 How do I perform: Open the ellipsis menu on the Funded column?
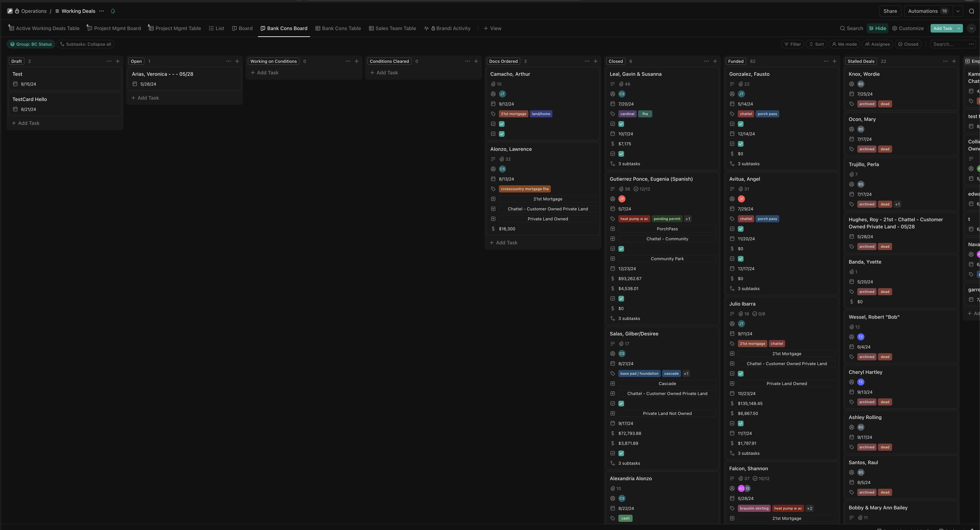826,61
